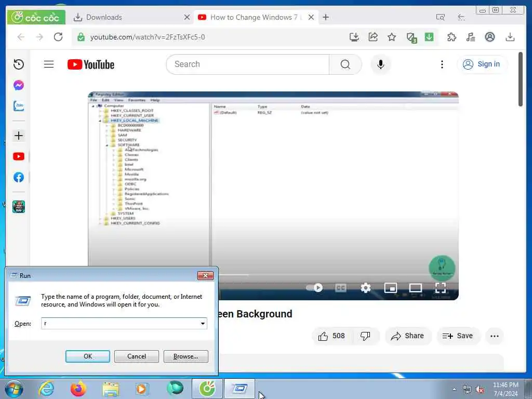Open a new browser tab
The width and height of the screenshot is (532, 399).
click(326, 17)
